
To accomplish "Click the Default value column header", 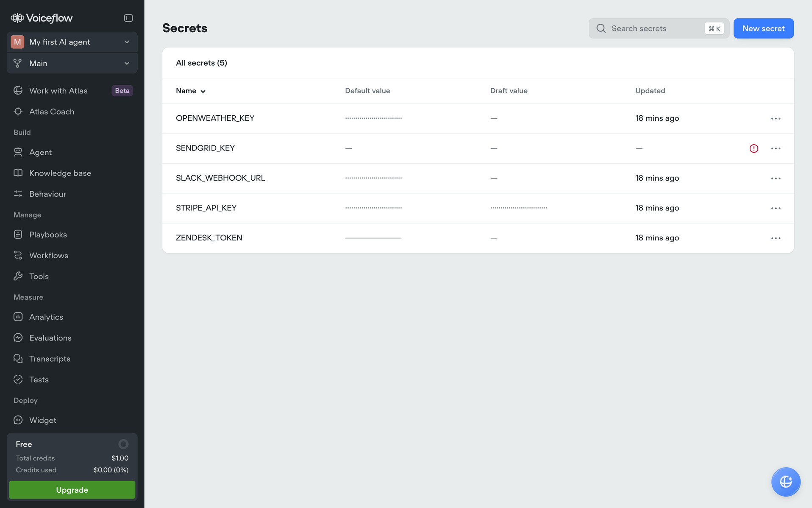I will tap(367, 91).
